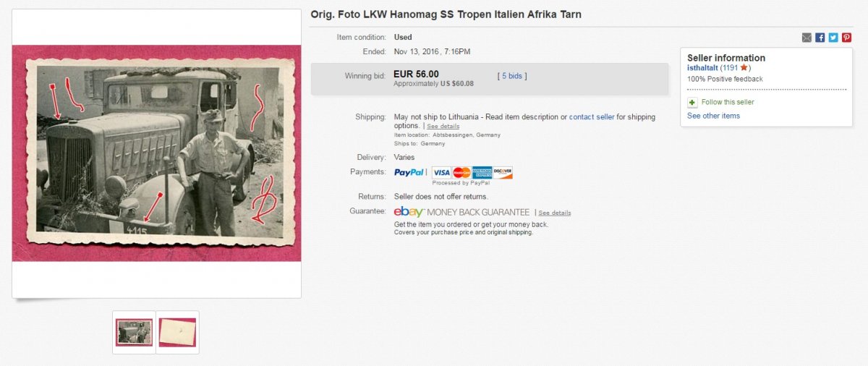Image resolution: width=868 pixels, height=366 pixels.
Task: Pin the item on Pinterest
Action: coord(846,38)
